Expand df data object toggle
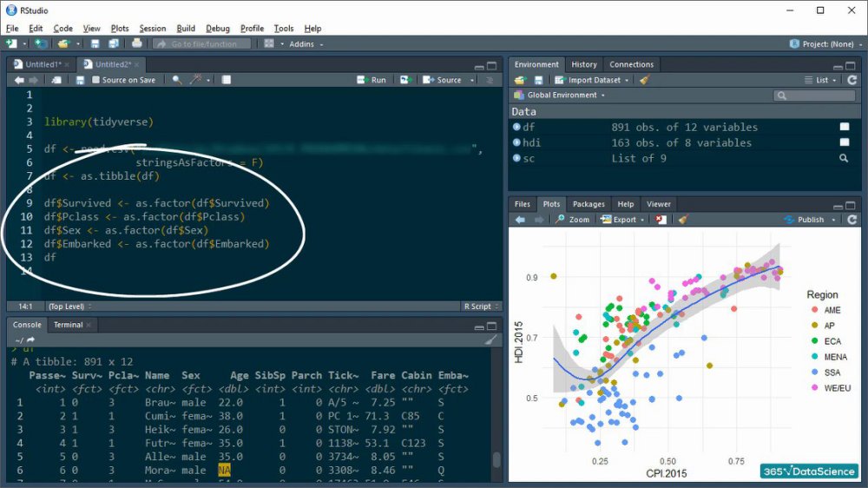868x488 pixels. tap(516, 127)
